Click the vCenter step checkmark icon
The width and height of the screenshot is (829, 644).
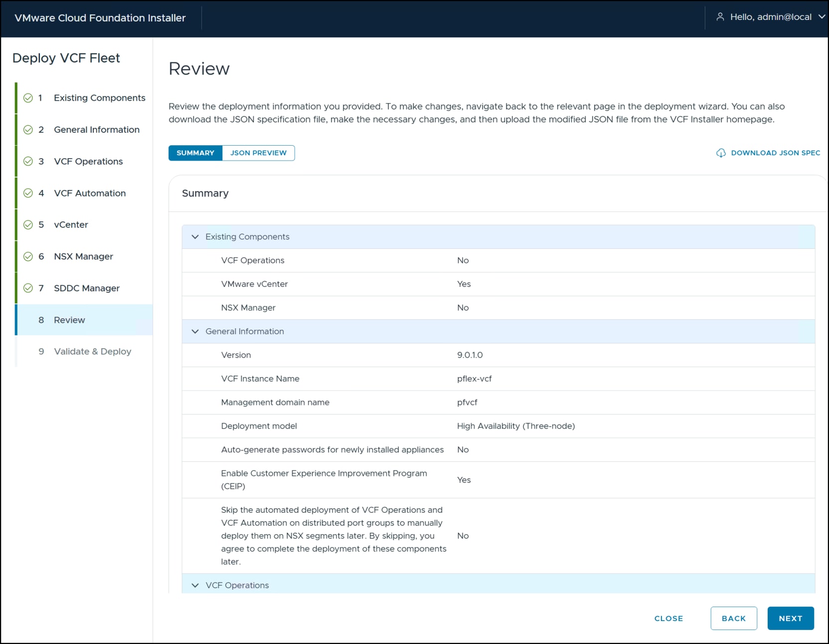[x=28, y=224]
